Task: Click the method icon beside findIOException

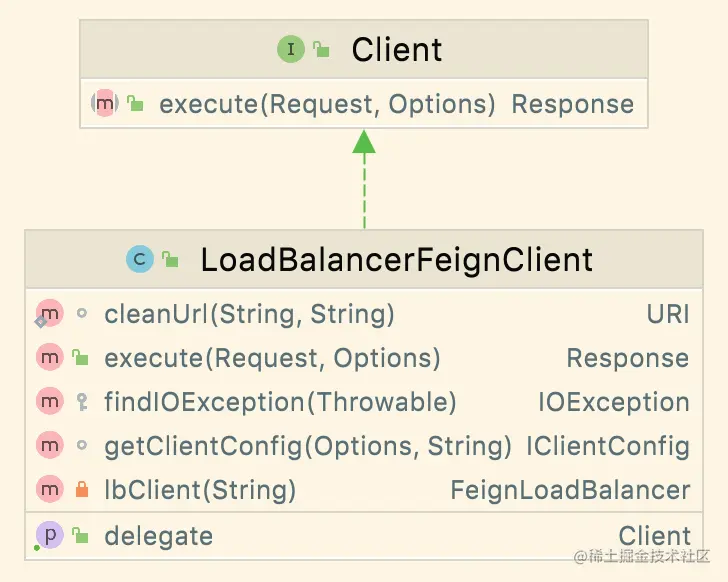Action: tap(49, 402)
